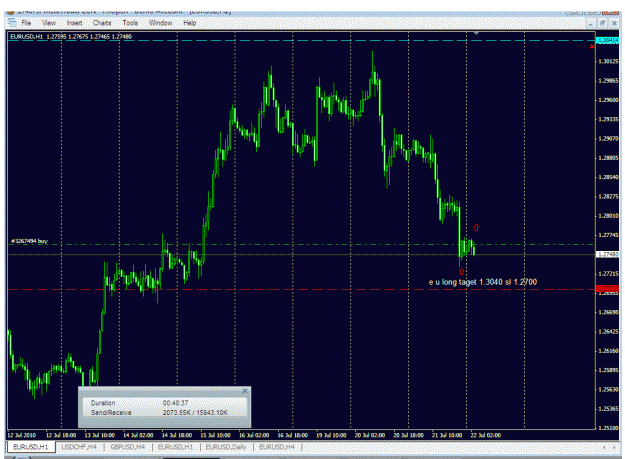Click the 1.30125 price axis label
625x459 pixels.
point(608,61)
